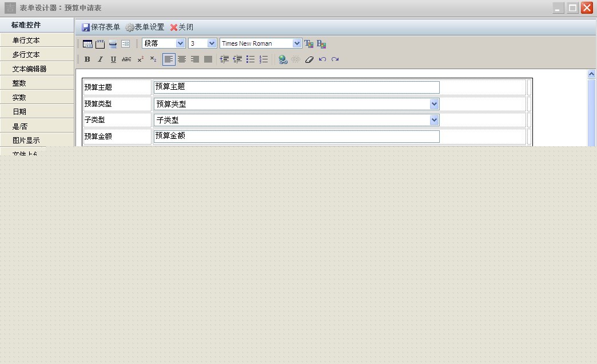Toggle bold formatting
The width and height of the screenshot is (597, 364).
(x=87, y=59)
